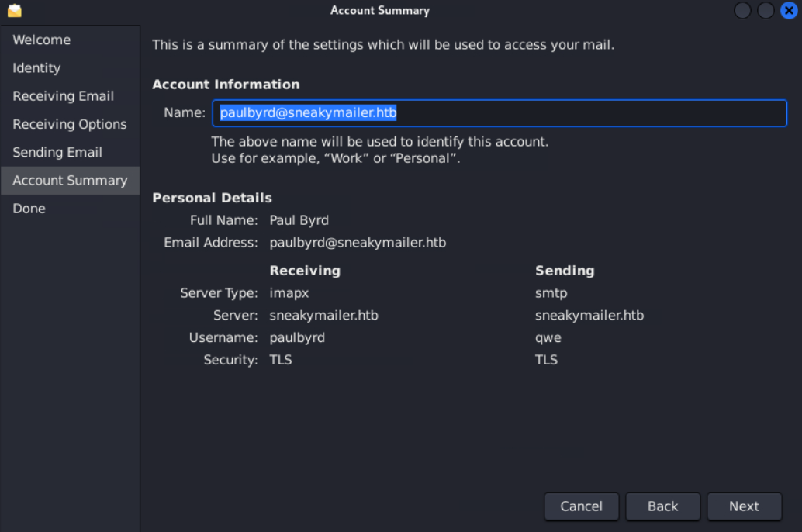Proceed with the Next button
Screen dimensions: 802x532
tap(744, 506)
